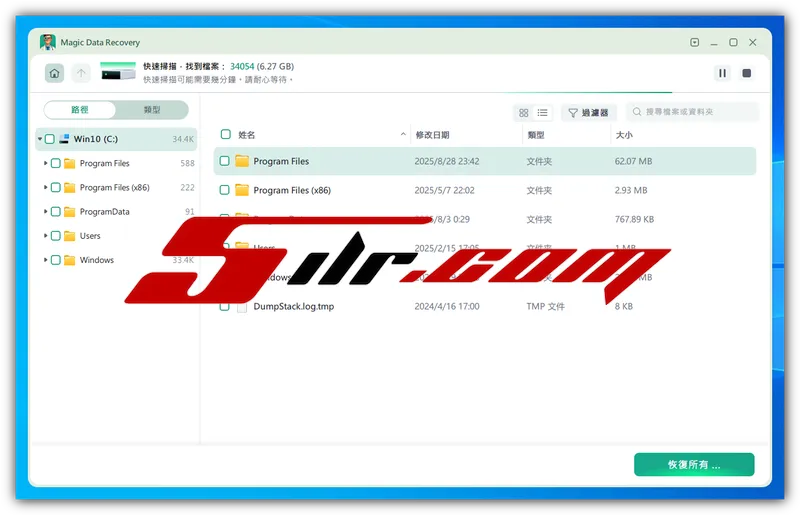Expand Program Files (x86) in tree

[x=45, y=187]
